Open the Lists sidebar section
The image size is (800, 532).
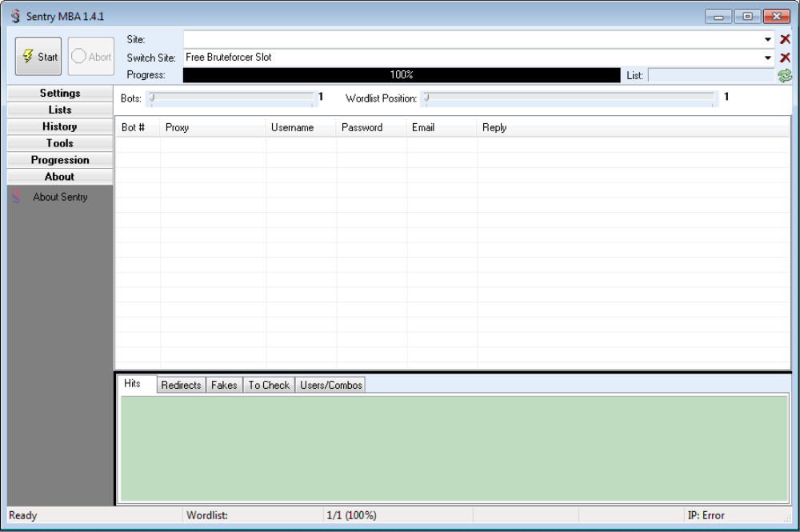(x=60, y=110)
